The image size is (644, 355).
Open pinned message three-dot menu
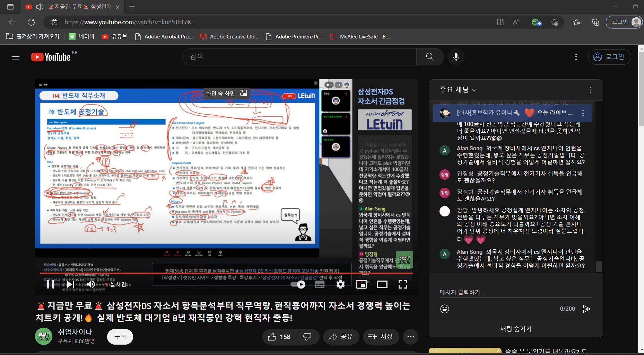pos(583,113)
